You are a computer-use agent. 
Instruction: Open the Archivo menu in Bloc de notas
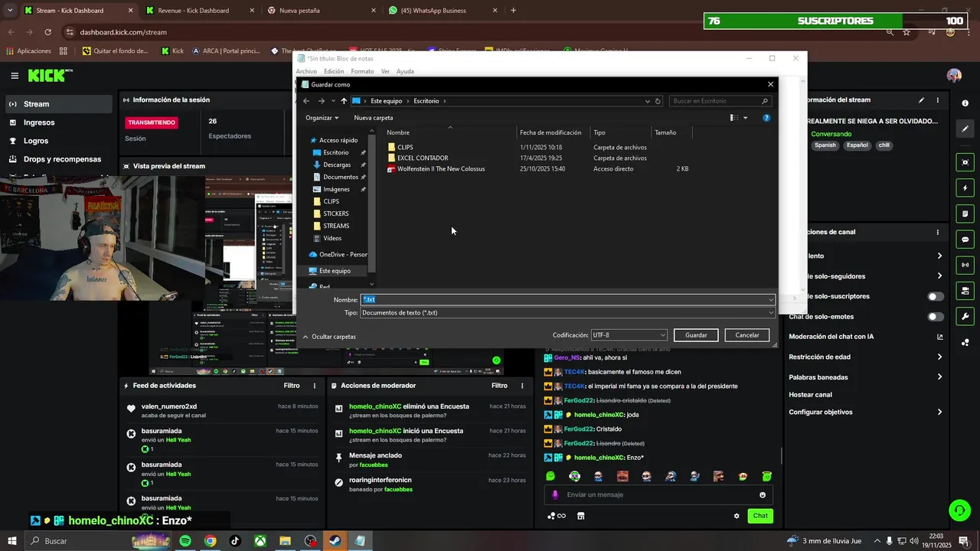point(306,71)
